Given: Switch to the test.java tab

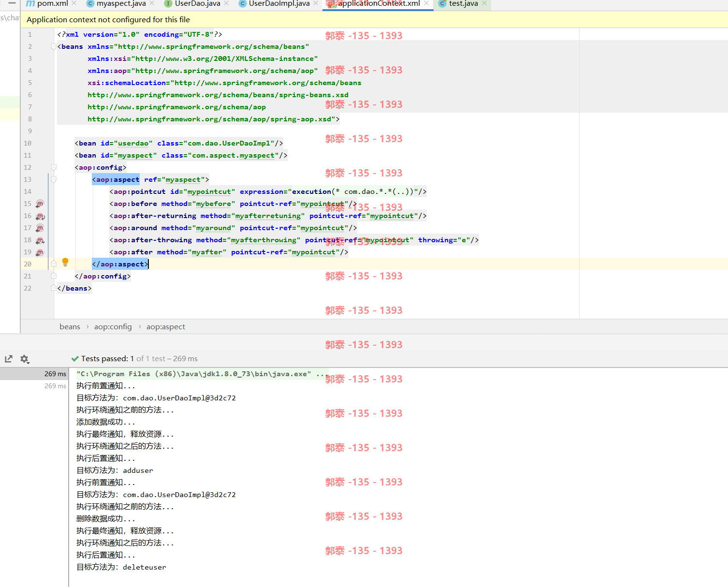Looking at the screenshot, I should point(458,4).
